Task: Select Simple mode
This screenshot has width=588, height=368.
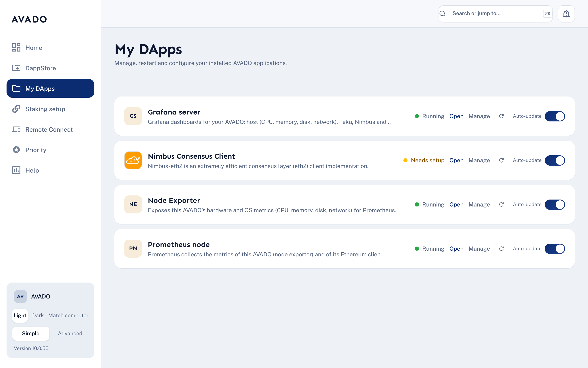Action: point(31,333)
